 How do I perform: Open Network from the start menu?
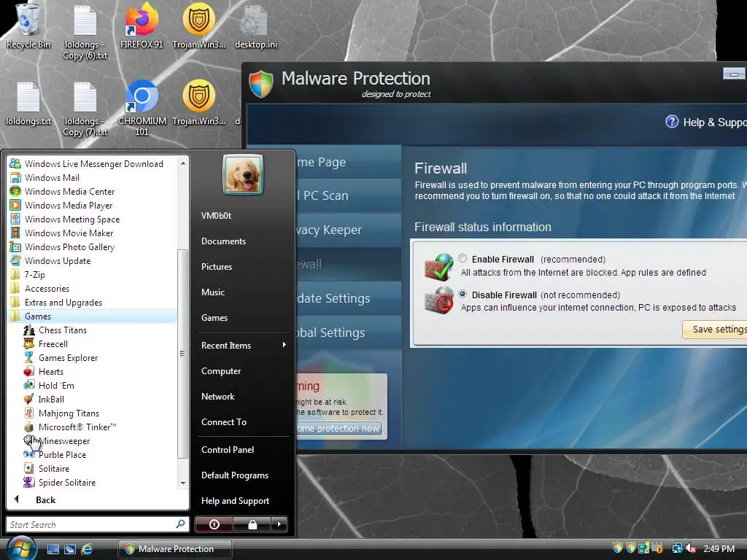(x=217, y=396)
